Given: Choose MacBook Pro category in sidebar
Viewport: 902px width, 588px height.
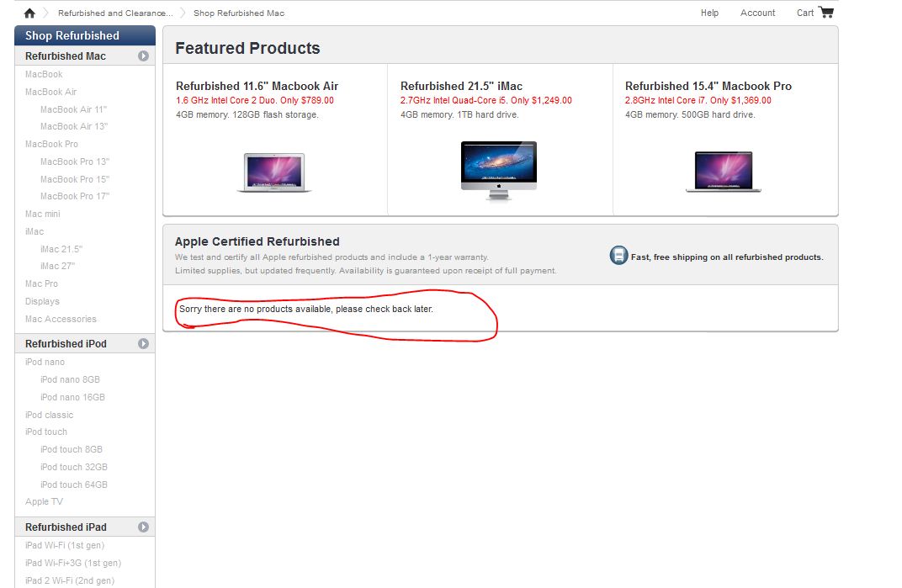Looking at the screenshot, I should tap(51, 144).
